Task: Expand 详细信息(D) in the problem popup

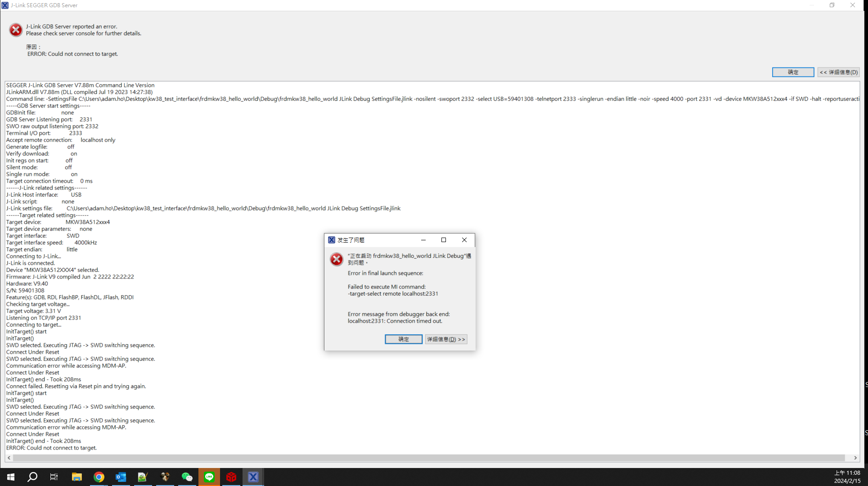Action: click(x=446, y=339)
